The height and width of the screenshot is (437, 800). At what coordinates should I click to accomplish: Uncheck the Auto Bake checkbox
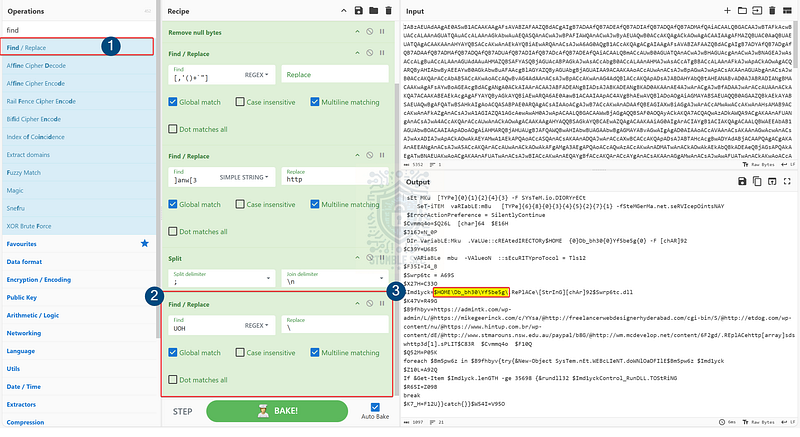click(x=375, y=407)
